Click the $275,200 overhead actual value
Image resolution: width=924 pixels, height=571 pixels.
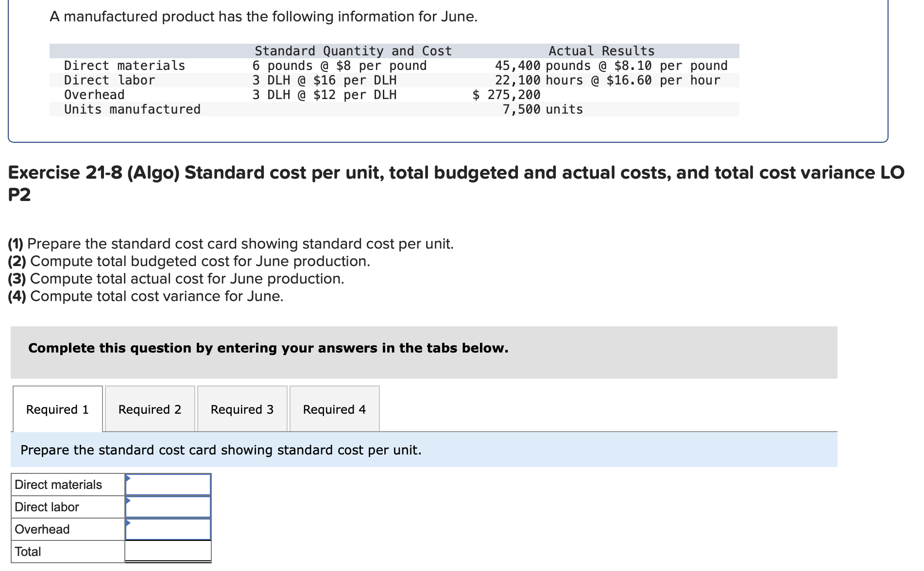tap(506, 95)
